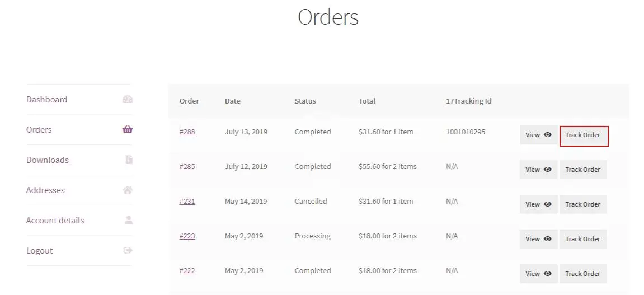Click the Orders basket icon

(x=128, y=130)
